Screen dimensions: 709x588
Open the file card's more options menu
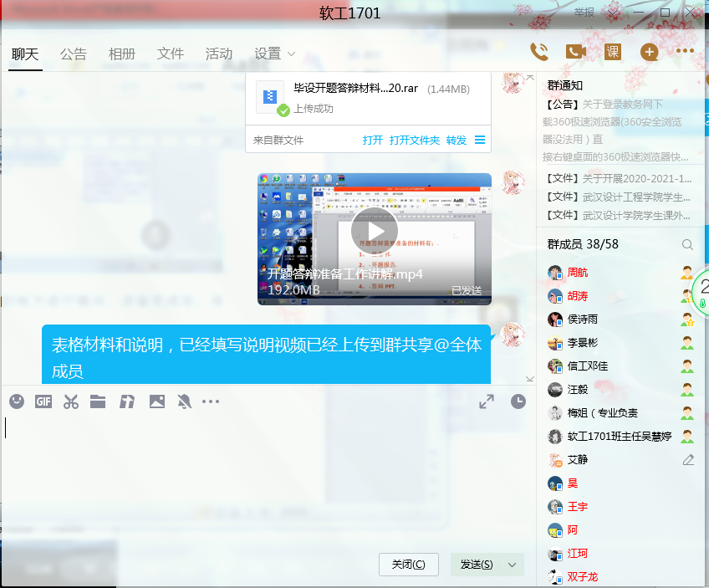pyautogui.click(x=480, y=141)
